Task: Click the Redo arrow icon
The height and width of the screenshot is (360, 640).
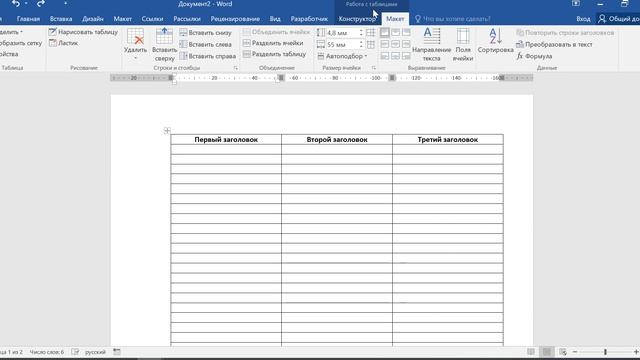Action: [41, 4]
